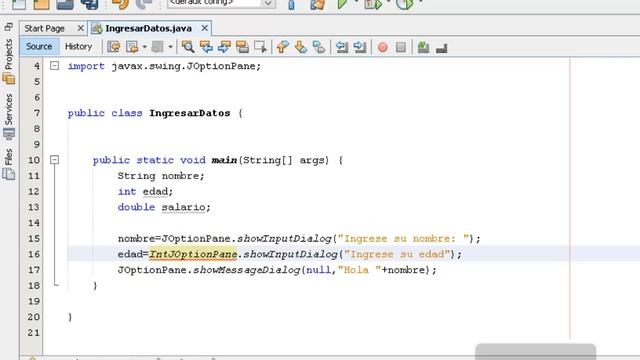The height and width of the screenshot is (360, 640).
Task: Shift Line Right icon
Action: 360,47
